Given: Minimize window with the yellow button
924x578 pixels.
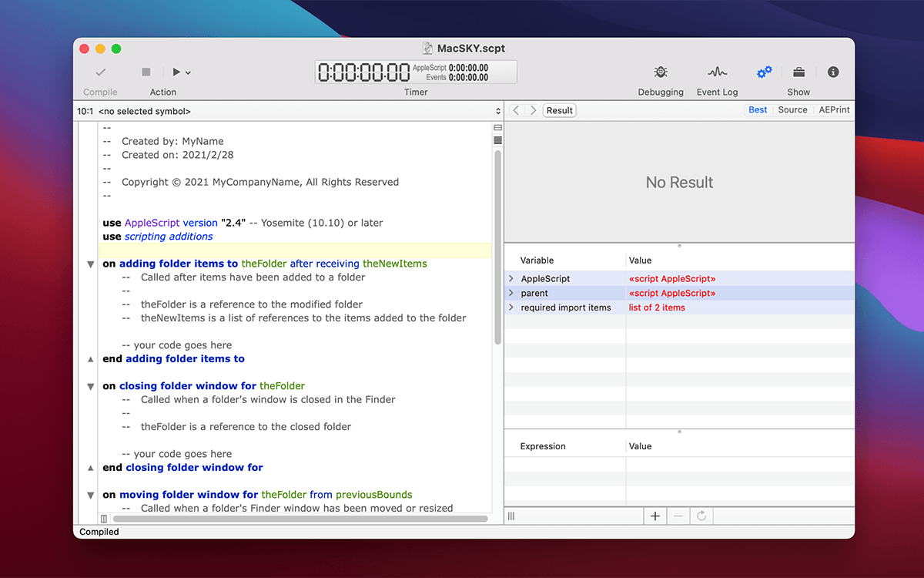Looking at the screenshot, I should 100,49.
